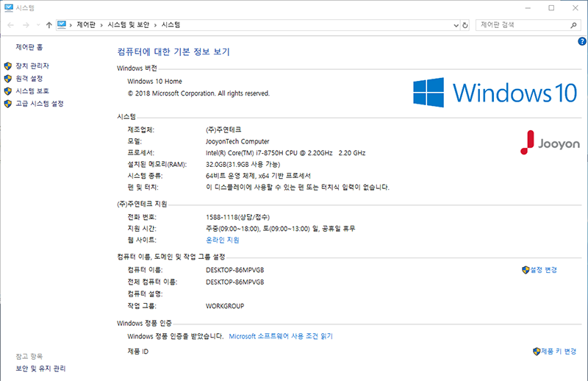This screenshot has width=588, height=381.
Task: Open the recent locations dropdown
Action: tap(37, 25)
